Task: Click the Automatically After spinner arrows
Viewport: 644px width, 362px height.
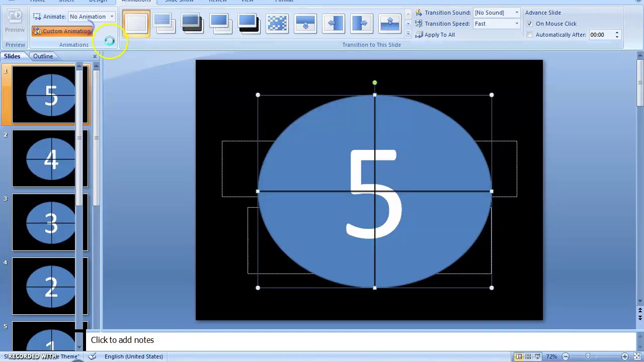Action: click(x=617, y=35)
